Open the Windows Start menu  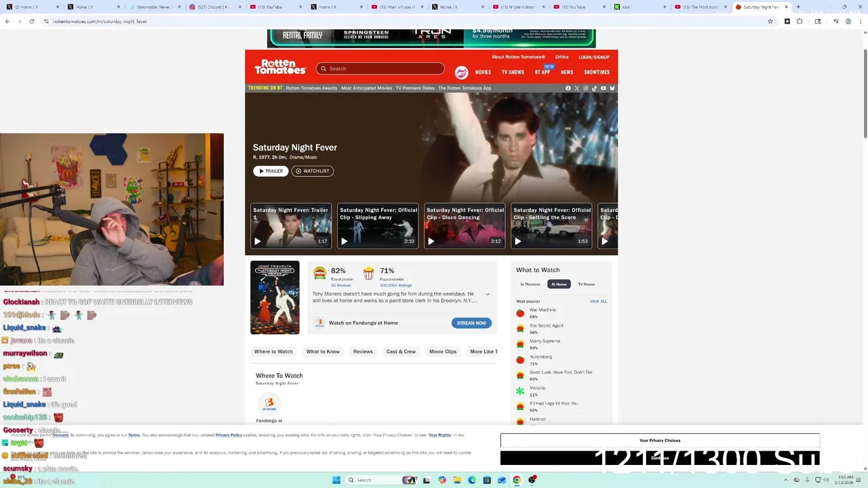point(336,480)
